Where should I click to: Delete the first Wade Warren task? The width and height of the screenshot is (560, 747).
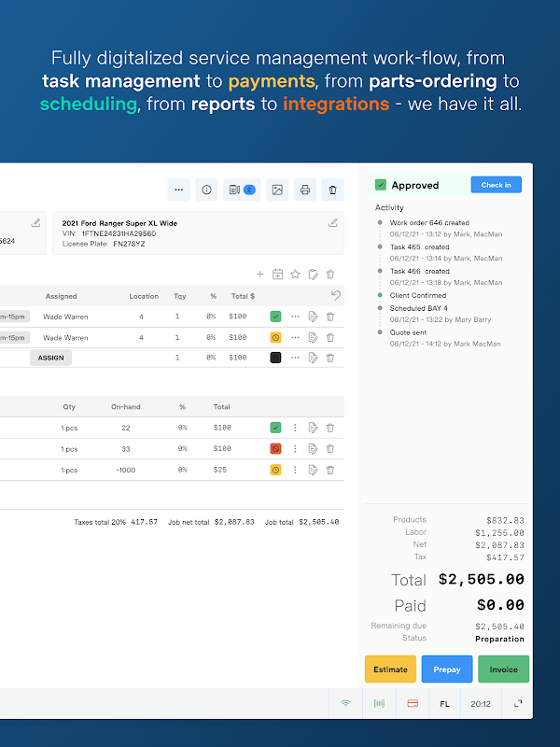tap(330, 317)
